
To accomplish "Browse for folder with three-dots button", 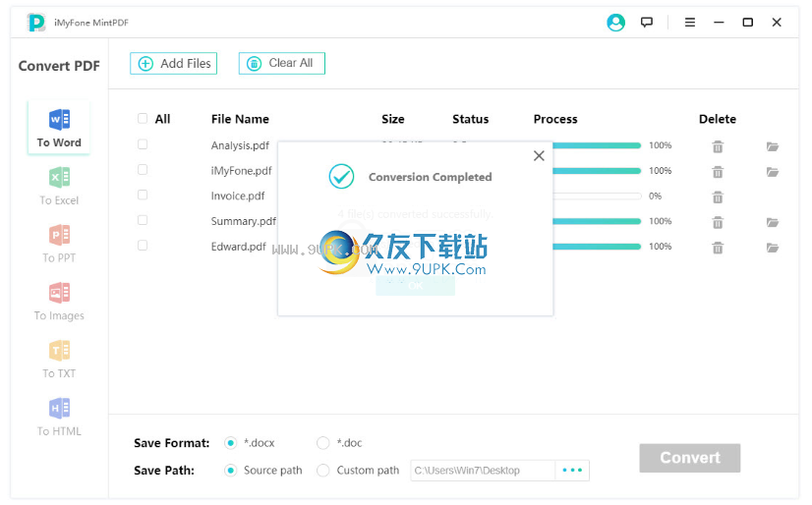I will [x=572, y=471].
